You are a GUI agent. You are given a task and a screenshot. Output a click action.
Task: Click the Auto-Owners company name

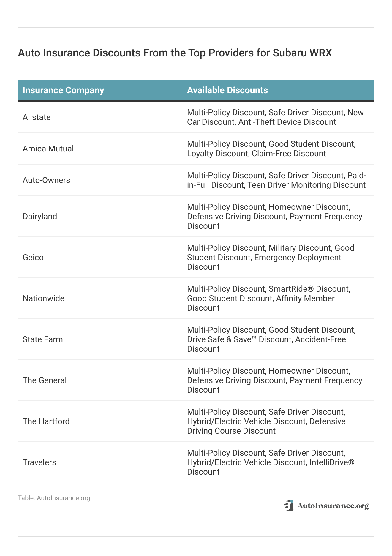tap(46, 180)
